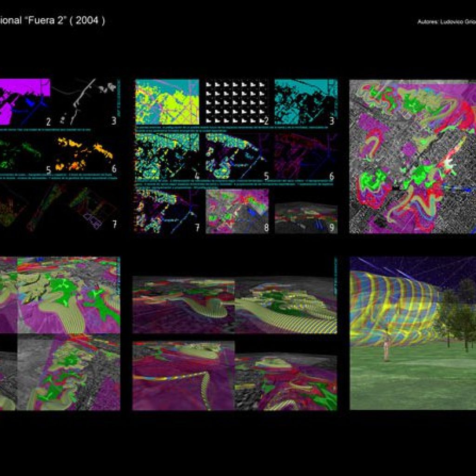Open the bottom center render with curved striped path

coord(183,375)
